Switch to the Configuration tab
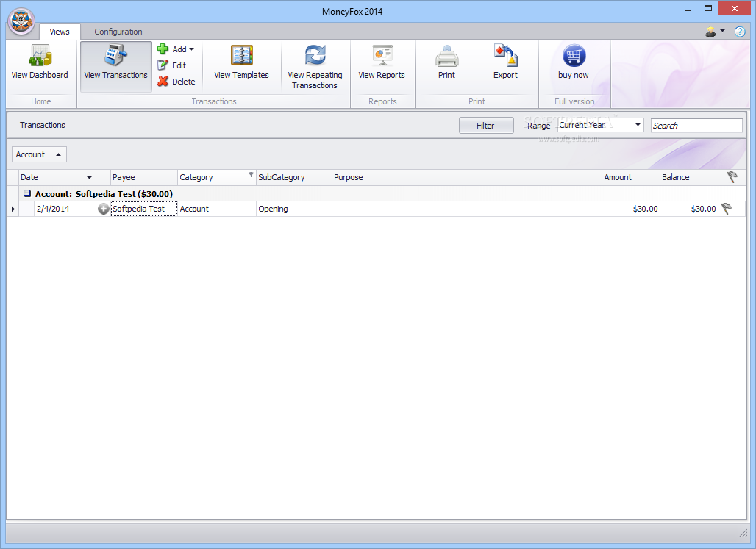 click(118, 32)
